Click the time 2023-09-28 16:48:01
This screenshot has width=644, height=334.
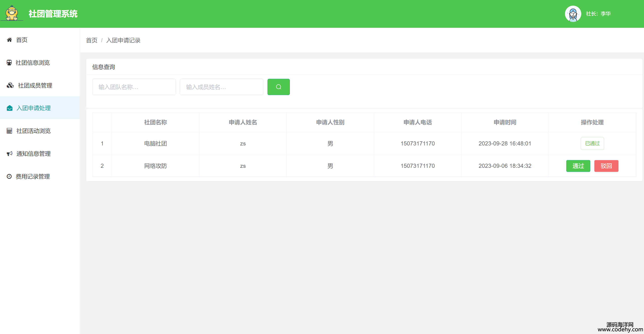(505, 143)
